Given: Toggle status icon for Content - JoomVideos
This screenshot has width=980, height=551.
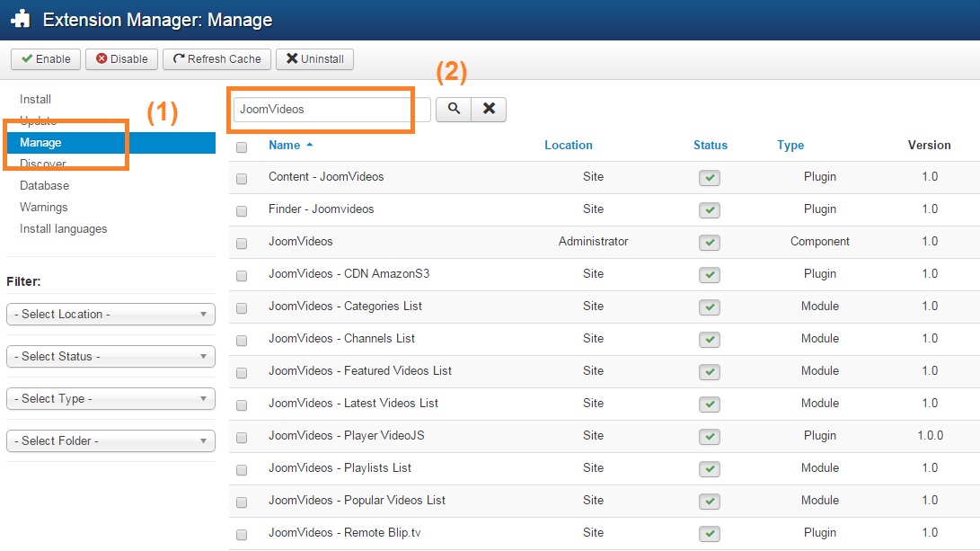Looking at the screenshot, I should pos(710,178).
